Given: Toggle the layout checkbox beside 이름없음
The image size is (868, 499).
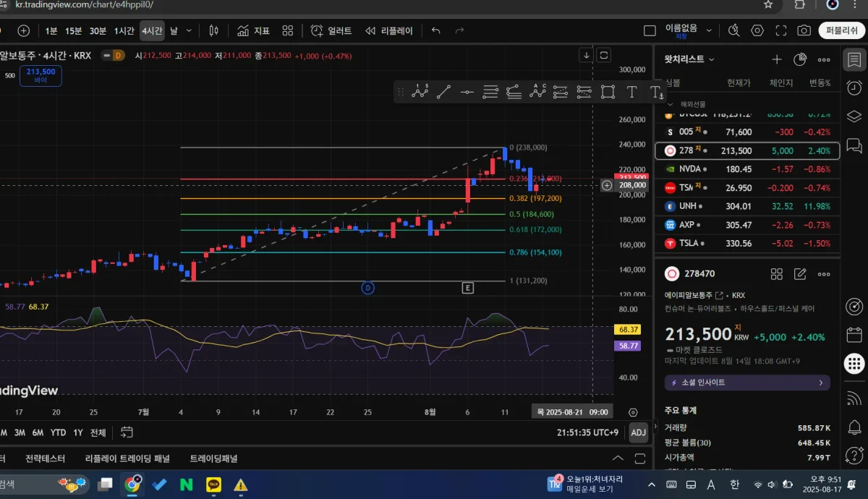Looking at the screenshot, I should pyautogui.click(x=650, y=30).
